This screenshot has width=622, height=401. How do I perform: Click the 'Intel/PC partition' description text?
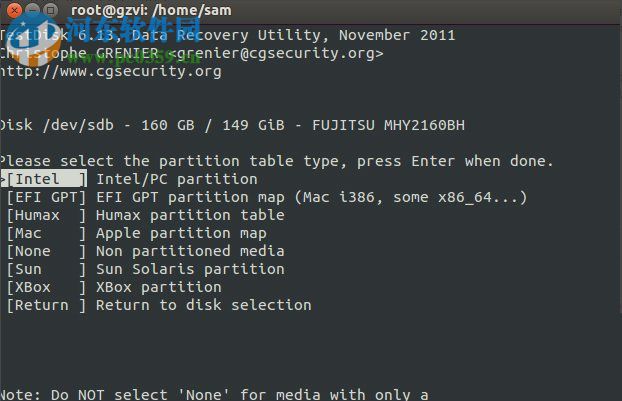(x=176, y=179)
